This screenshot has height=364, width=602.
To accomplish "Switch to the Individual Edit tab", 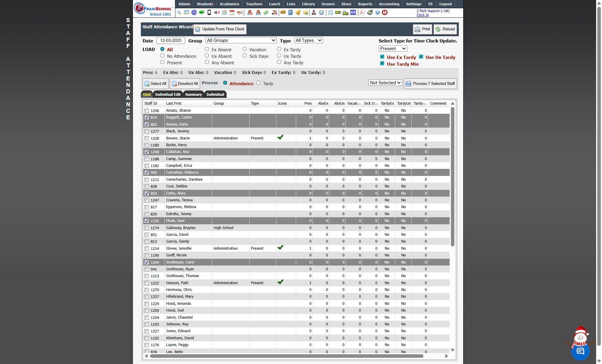I will (x=168, y=94).
